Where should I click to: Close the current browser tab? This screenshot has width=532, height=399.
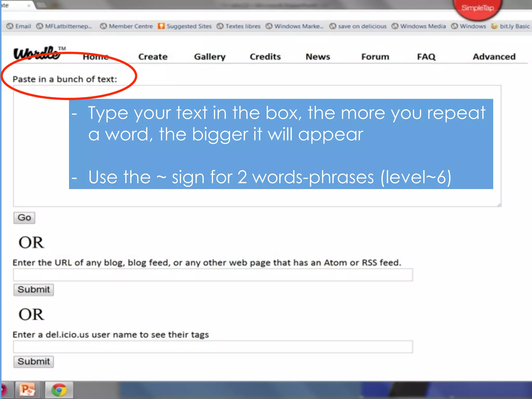click(x=29, y=5)
